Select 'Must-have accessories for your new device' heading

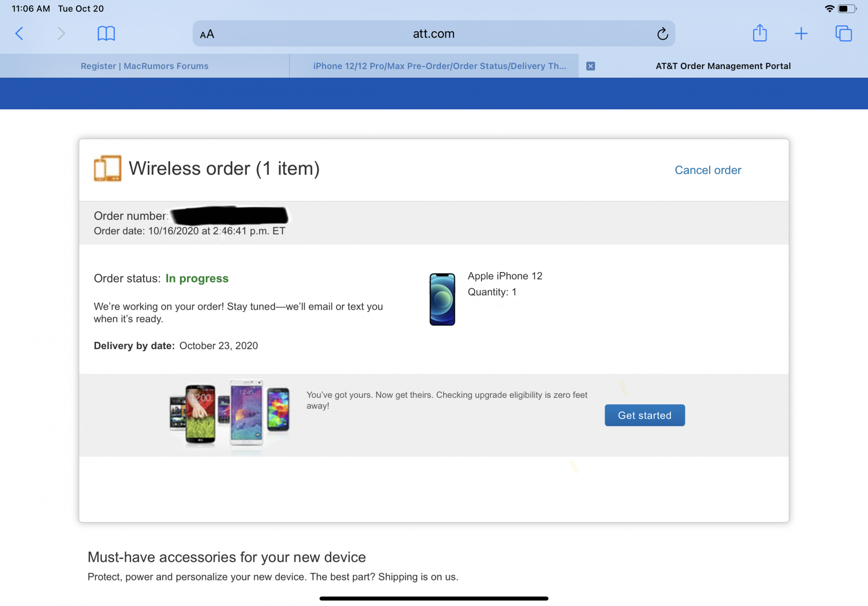coord(227,557)
